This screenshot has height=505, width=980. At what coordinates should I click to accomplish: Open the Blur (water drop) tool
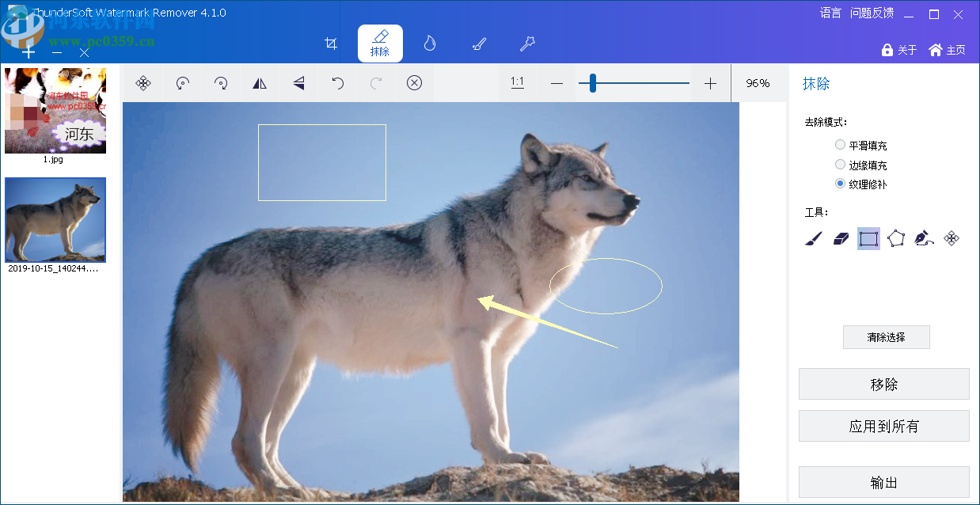point(430,44)
